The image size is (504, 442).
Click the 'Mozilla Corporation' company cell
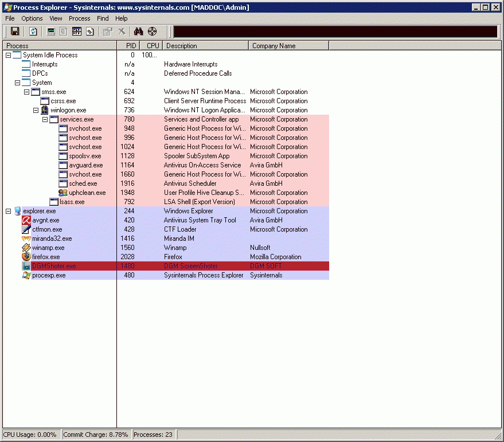pyautogui.click(x=275, y=257)
